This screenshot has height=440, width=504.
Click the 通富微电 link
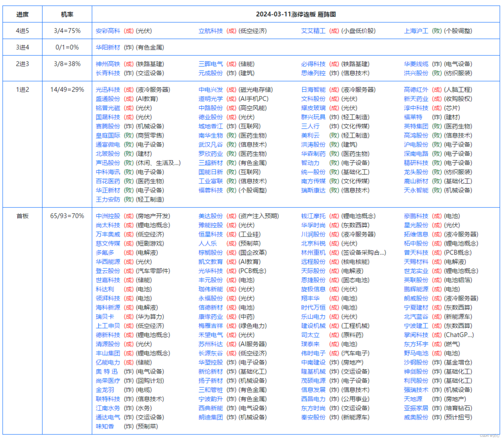(x=108, y=145)
